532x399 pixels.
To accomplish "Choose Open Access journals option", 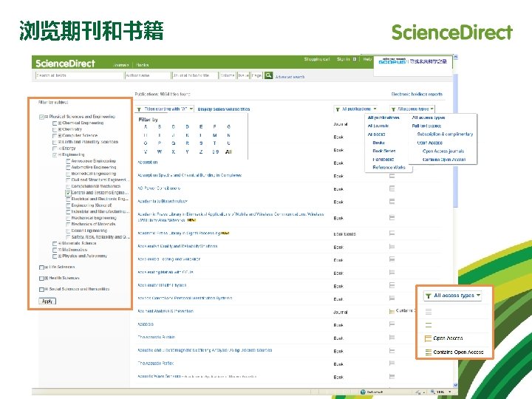I will click(x=443, y=151).
